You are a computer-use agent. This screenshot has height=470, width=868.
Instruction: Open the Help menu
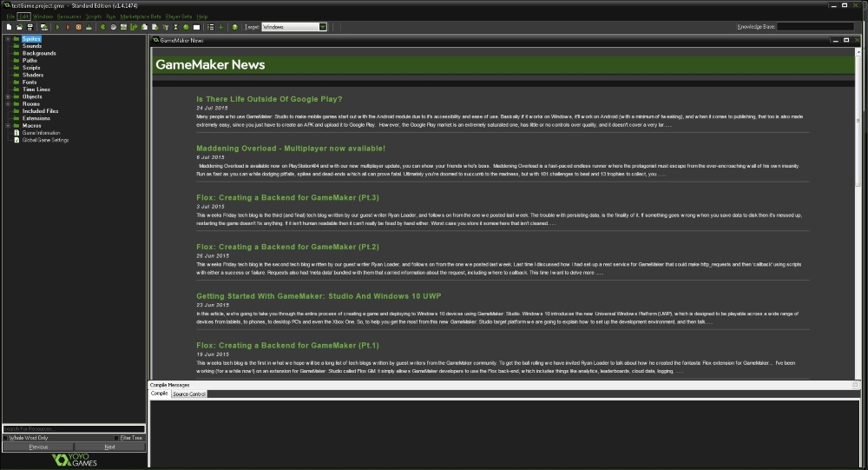click(x=202, y=17)
